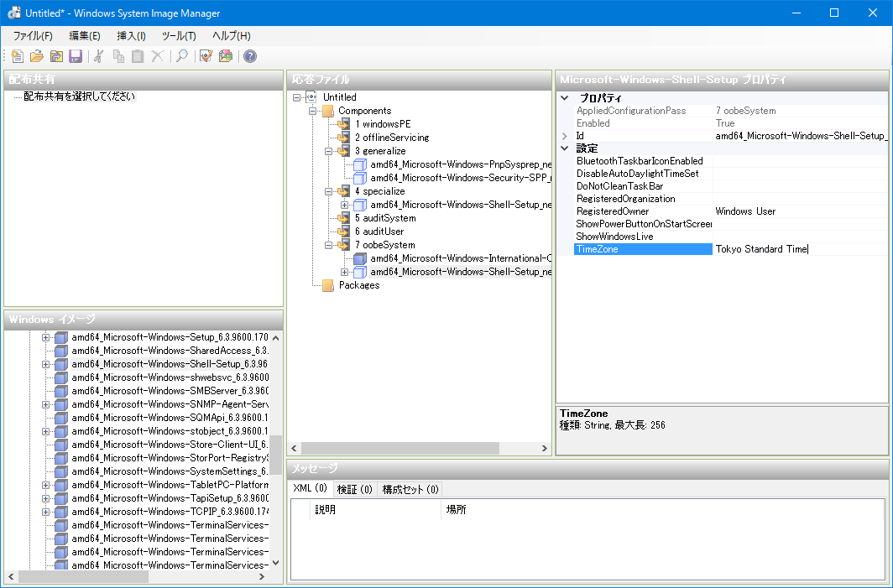Collapse the プロパティ section chevron

click(564, 98)
